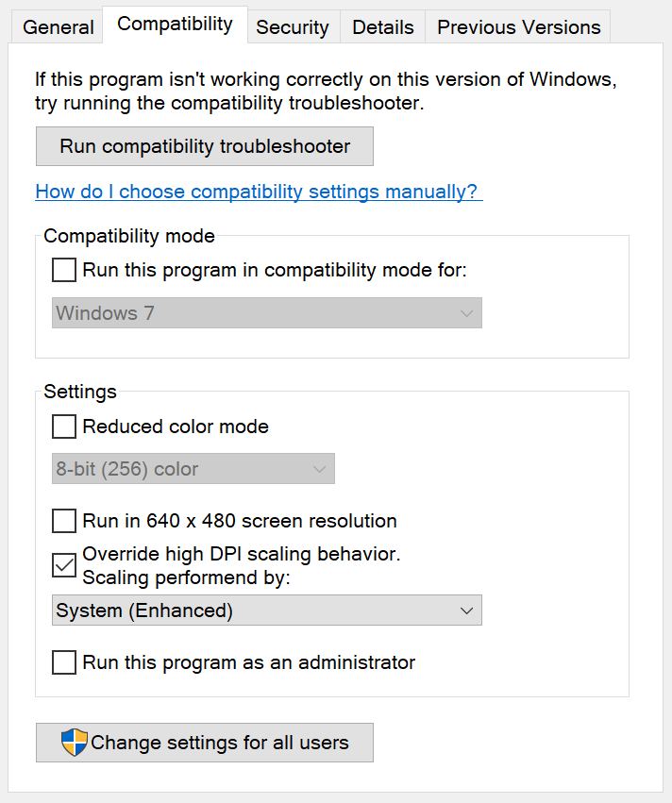Click Change settings for all users
Viewport: 672px width, 803px height.
click(204, 742)
